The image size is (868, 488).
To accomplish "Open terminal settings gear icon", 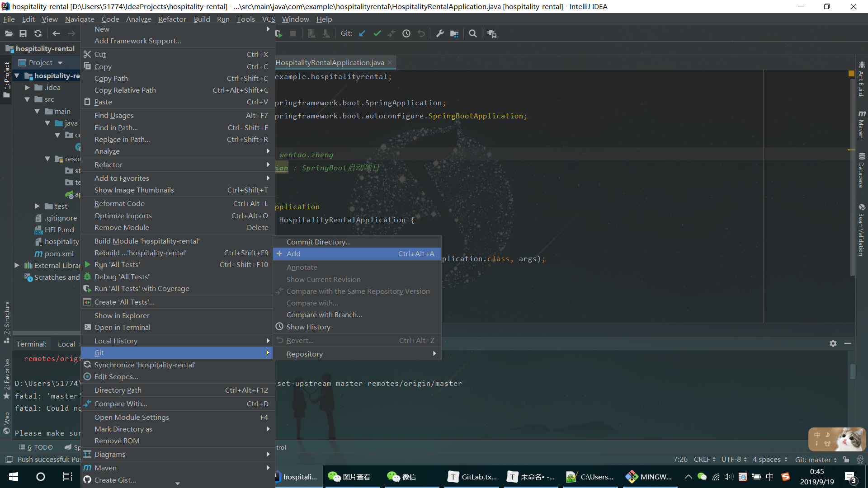I will (833, 343).
